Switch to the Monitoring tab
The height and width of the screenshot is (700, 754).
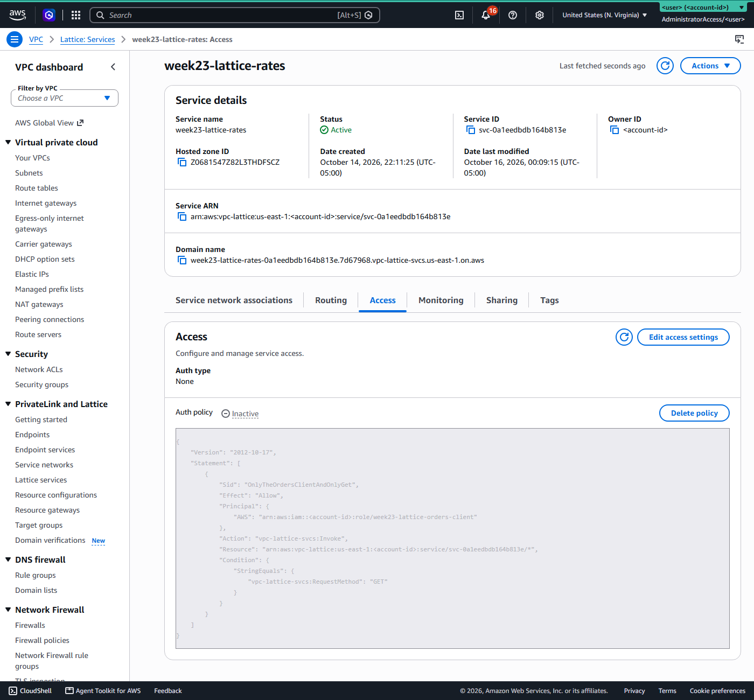[441, 300]
